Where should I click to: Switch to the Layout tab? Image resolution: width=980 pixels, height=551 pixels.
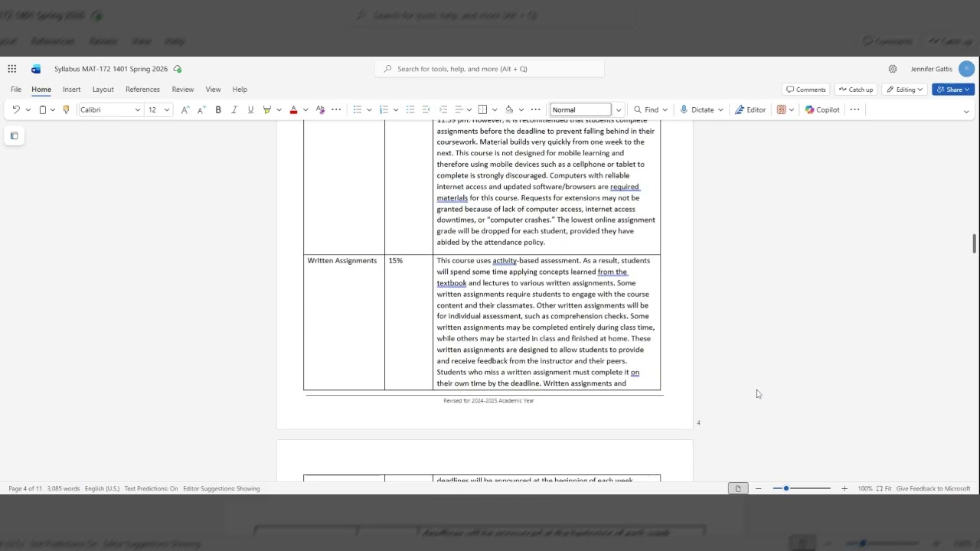pyautogui.click(x=103, y=90)
